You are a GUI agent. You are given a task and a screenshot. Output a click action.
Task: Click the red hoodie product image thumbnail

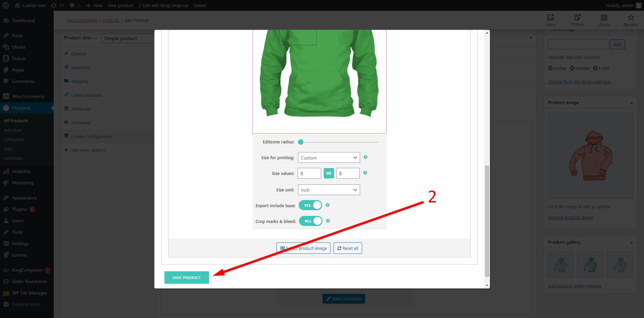point(591,156)
